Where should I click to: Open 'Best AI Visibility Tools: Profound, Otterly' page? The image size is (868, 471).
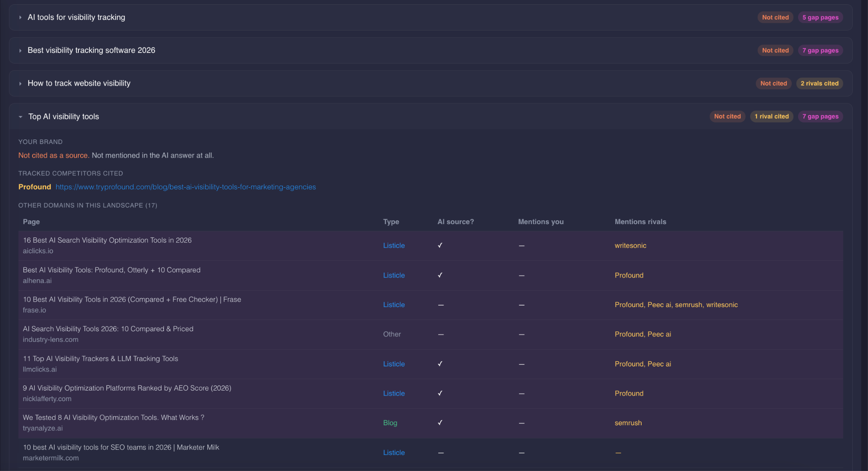pos(111,270)
